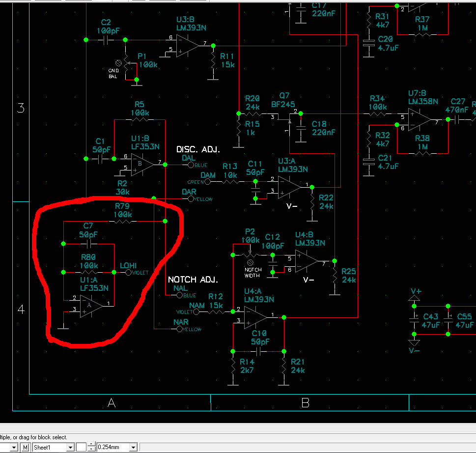Select the 'R2 30k' resistor label

point(123,188)
